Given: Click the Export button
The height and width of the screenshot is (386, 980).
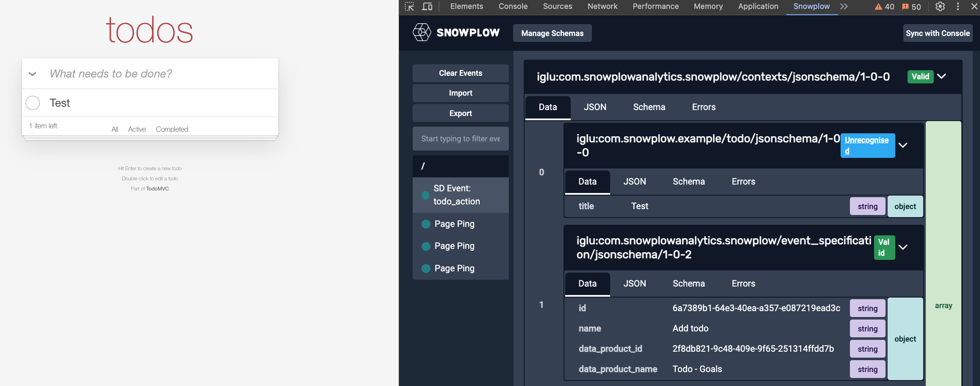Looking at the screenshot, I should (x=461, y=113).
